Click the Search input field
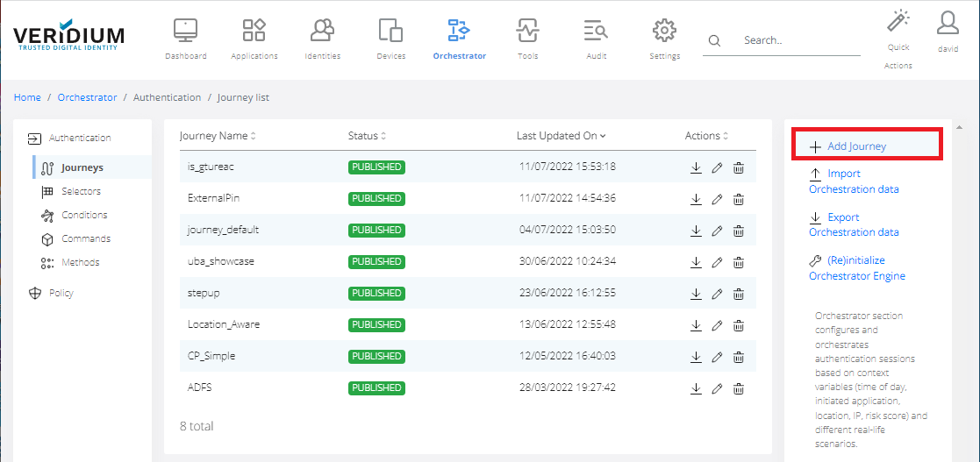980x462 pixels. coord(798,40)
